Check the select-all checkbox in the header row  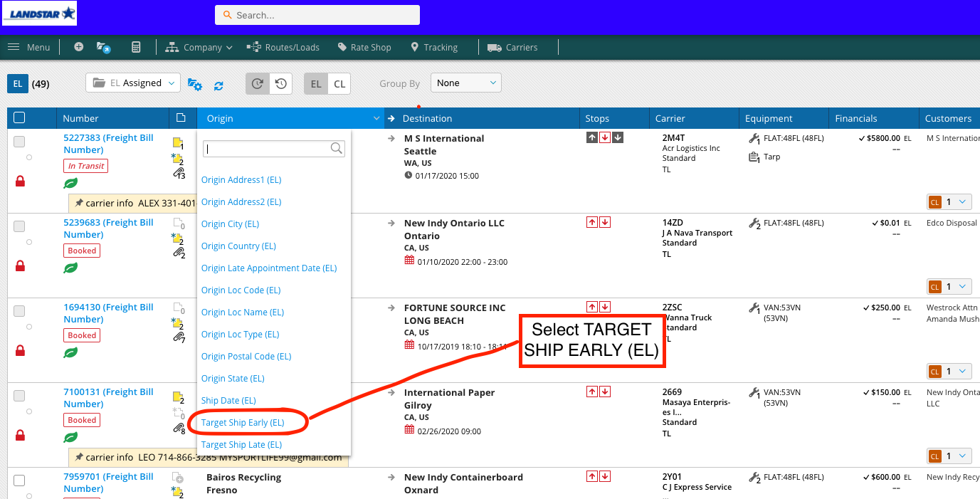coord(19,117)
